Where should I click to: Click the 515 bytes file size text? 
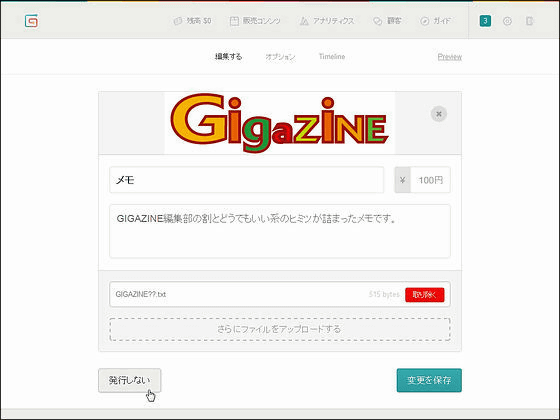tap(384, 294)
